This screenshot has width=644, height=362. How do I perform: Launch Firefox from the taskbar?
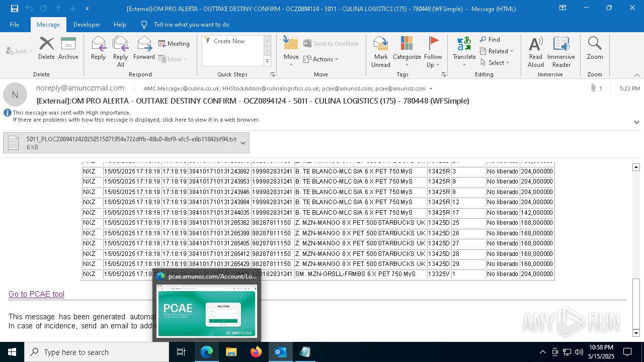click(x=256, y=352)
